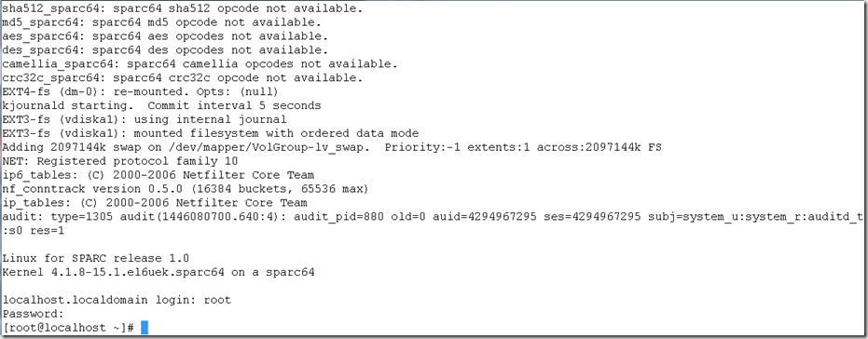Click the ip6_tables Netfilter line

pos(158,175)
